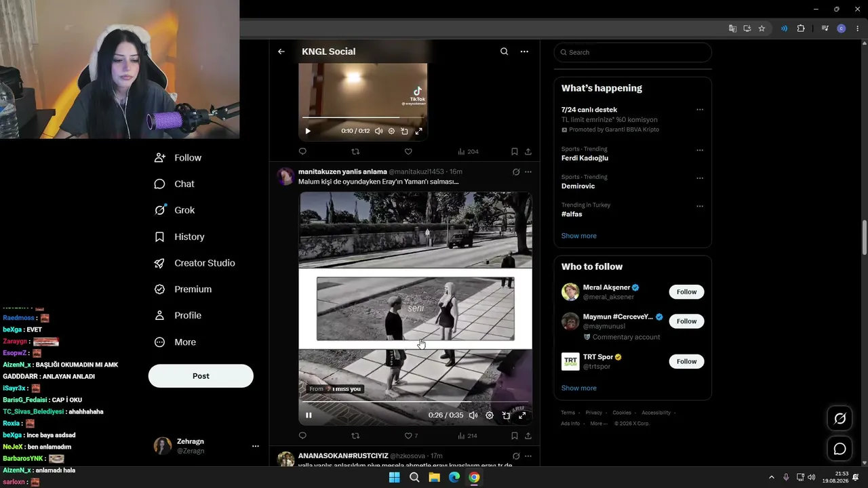
Task: Open Chrome extensions puzzle menu
Action: click(801, 28)
